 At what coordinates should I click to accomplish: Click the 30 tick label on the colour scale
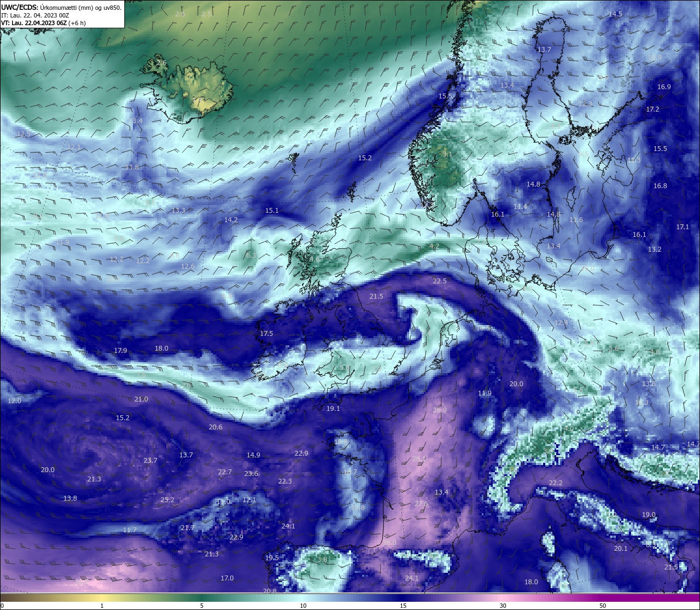click(x=503, y=606)
